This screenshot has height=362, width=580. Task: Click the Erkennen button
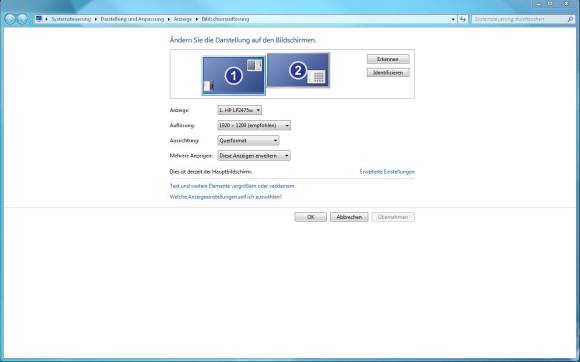(388, 59)
